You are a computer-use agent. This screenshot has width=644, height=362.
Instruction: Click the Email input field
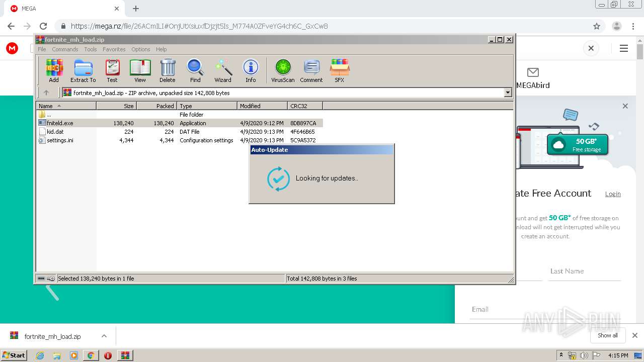pyautogui.click(x=546, y=310)
